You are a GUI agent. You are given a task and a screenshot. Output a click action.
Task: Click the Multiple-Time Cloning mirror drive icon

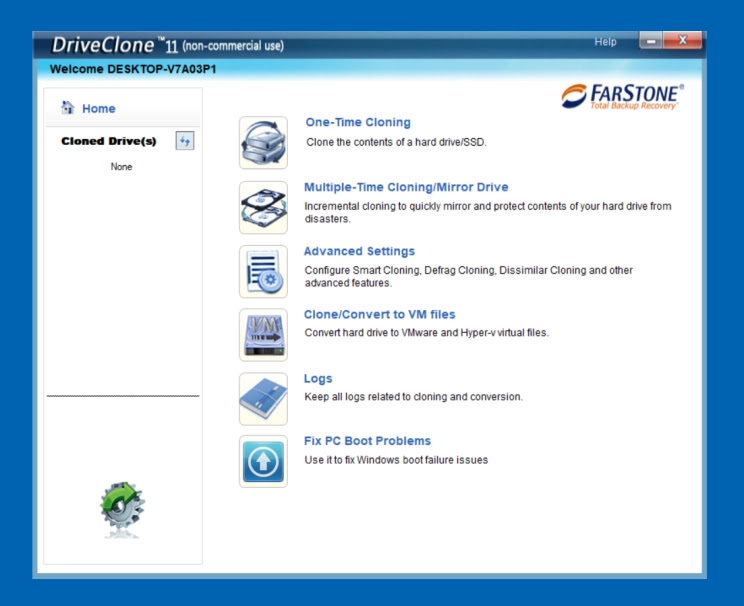click(x=263, y=207)
